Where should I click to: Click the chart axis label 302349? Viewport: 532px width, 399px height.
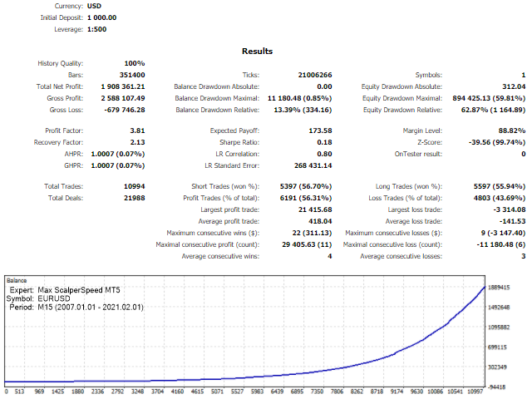tap(497, 367)
